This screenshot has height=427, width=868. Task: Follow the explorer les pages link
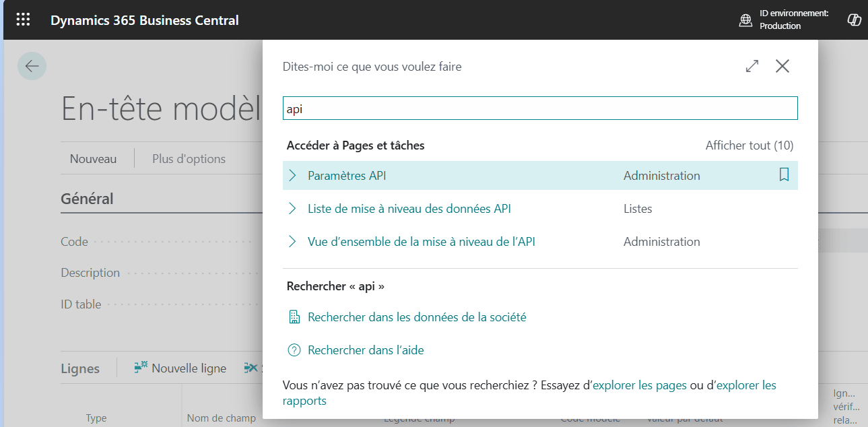(x=640, y=385)
